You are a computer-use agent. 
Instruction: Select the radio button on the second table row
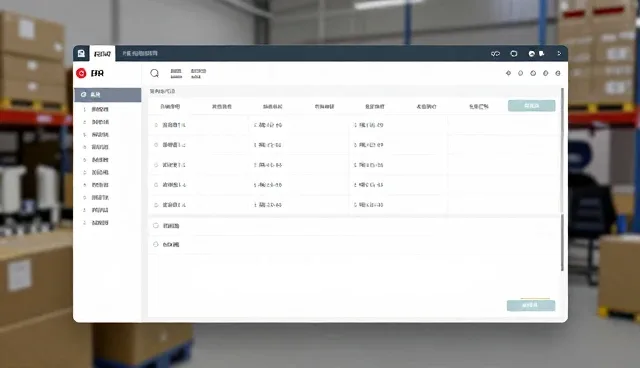point(156,145)
